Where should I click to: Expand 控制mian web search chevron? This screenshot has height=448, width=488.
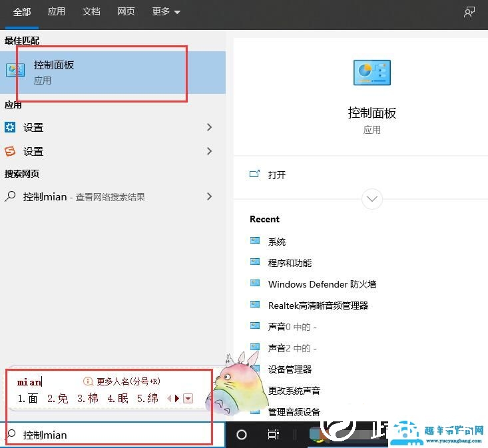tap(209, 196)
